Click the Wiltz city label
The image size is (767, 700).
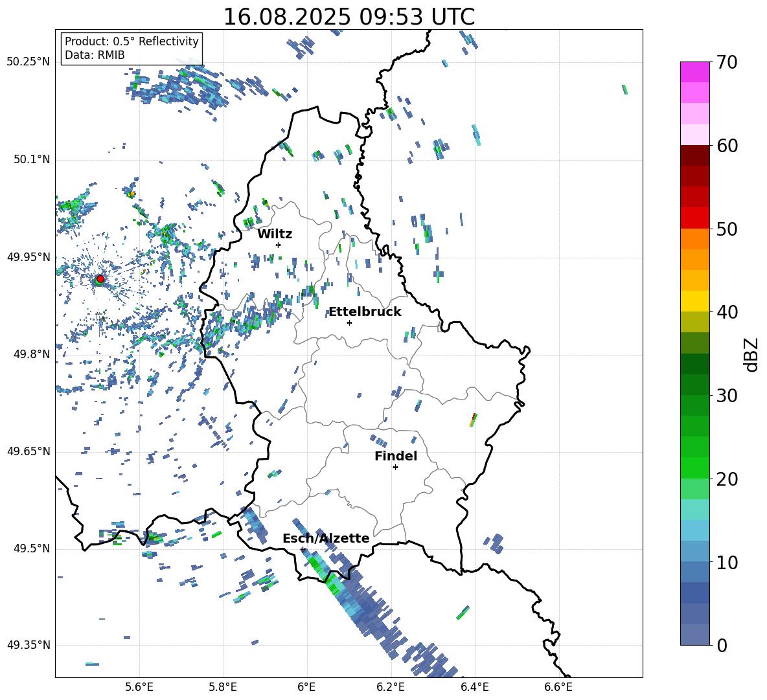[x=275, y=234]
